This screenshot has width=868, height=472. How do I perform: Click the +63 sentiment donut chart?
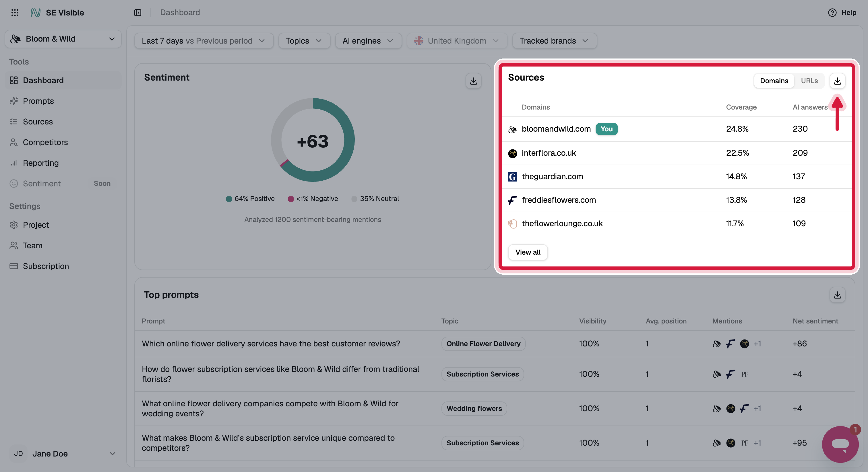pos(313,140)
